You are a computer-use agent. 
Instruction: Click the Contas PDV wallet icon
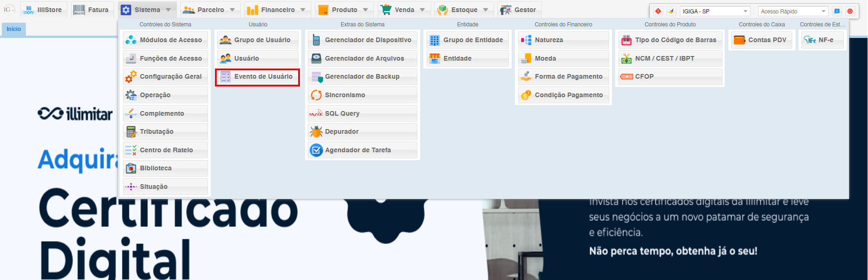click(x=740, y=40)
